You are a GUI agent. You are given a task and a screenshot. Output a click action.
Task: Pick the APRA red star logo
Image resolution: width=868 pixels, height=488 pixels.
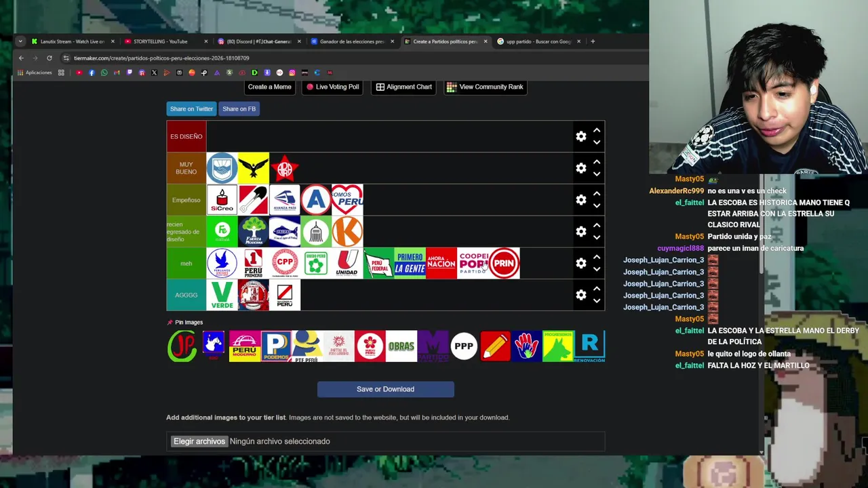285,168
